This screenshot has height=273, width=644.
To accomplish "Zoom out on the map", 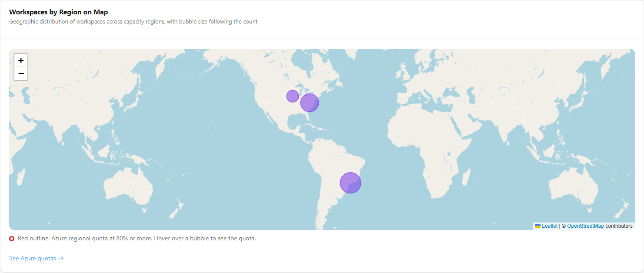I will coord(21,74).
